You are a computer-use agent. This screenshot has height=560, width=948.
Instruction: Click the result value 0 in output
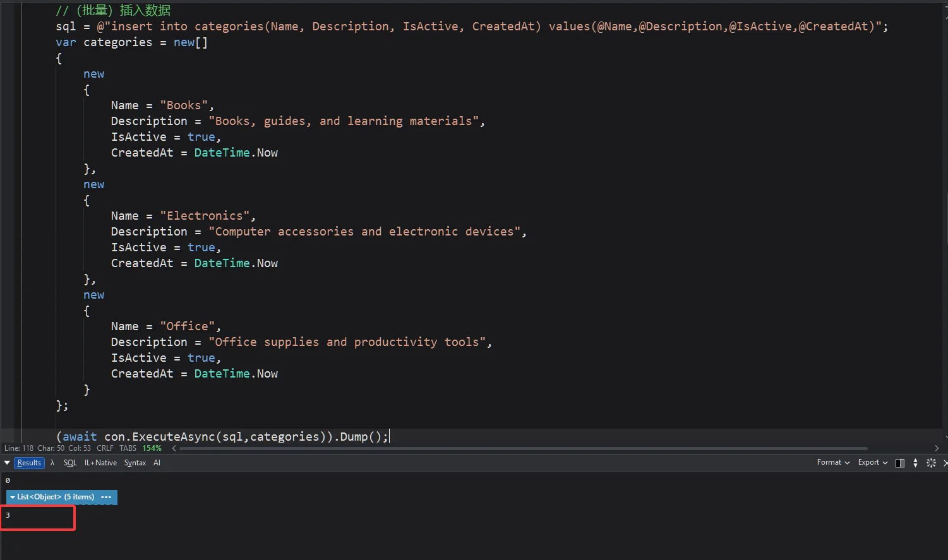pyautogui.click(x=8, y=480)
